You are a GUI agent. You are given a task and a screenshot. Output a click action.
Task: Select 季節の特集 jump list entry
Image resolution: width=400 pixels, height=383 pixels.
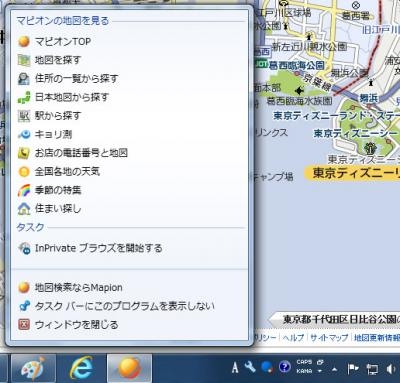[x=130, y=190]
